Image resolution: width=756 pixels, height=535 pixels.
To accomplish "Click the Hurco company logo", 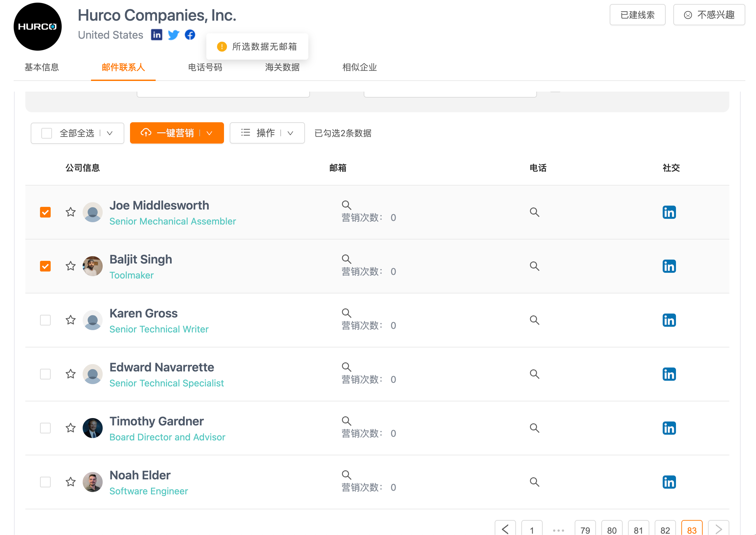I will (38, 27).
